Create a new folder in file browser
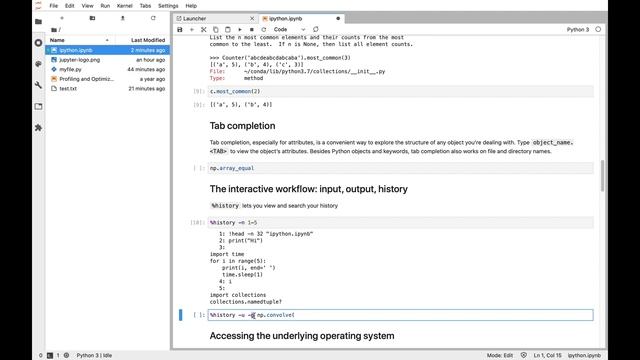The height and width of the screenshot is (360, 640). pyautogui.click(x=92, y=18)
